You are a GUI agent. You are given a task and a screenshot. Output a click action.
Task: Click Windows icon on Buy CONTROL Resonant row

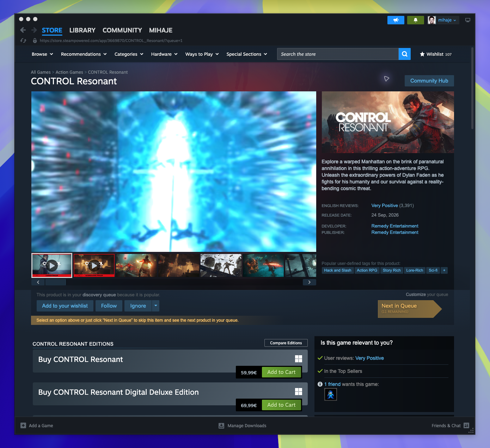pos(299,359)
